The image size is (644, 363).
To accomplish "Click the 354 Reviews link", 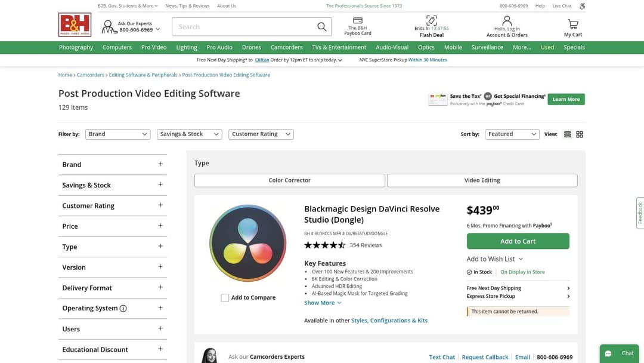I will pos(366,245).
